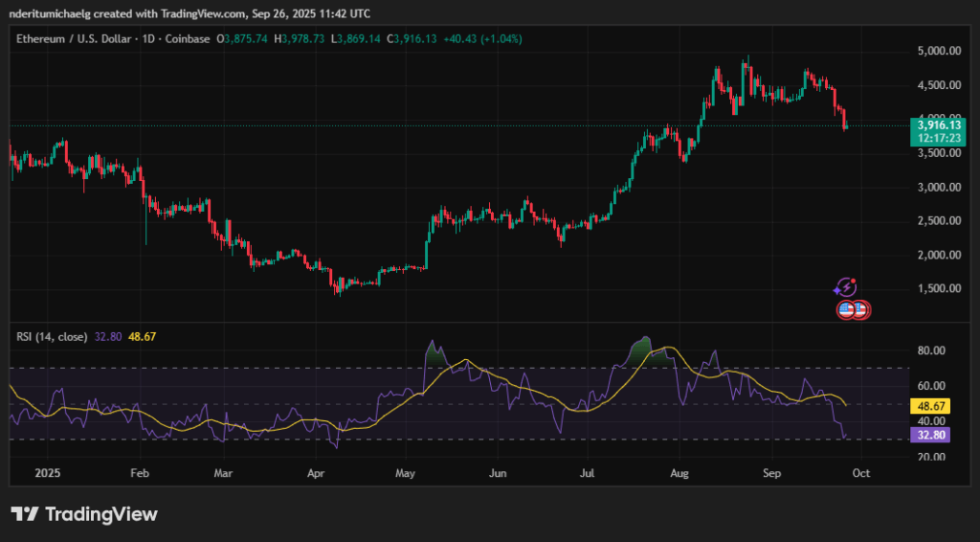Click the 5,000.00 price axis label
This screenshot has height=542, width=980.
pos(940,51)
